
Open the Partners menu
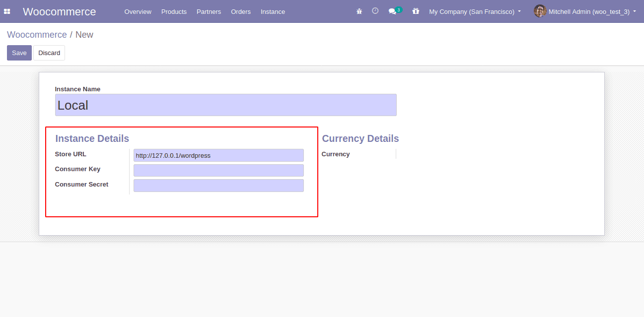tap(209, 11)
